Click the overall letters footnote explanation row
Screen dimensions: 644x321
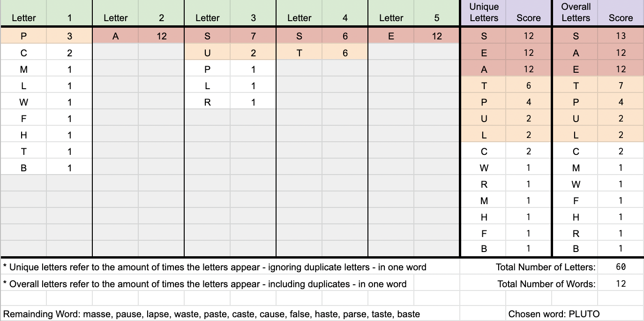click(x=205, y=283)
